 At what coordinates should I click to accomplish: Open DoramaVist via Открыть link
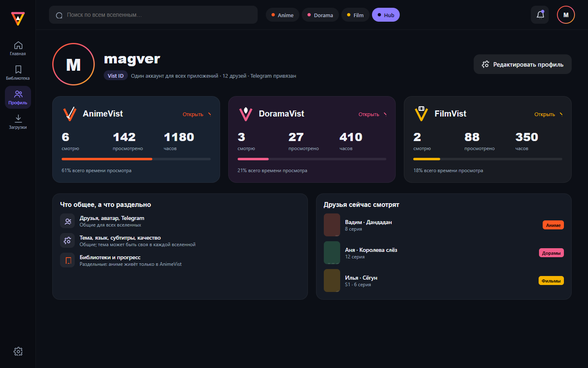[372, 114]
